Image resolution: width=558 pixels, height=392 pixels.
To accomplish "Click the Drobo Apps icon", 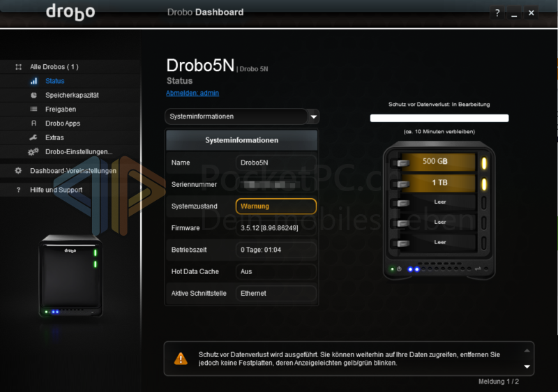I will click(33, 123).
